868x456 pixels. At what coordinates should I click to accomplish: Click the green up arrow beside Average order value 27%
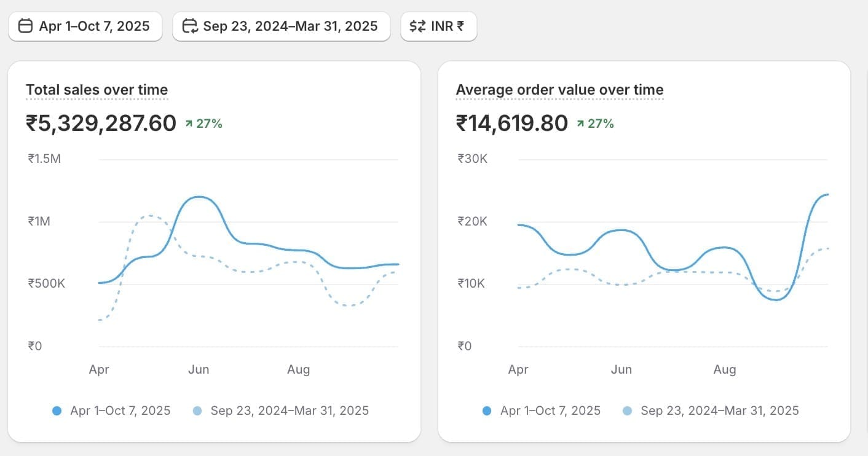coord(580,124)
